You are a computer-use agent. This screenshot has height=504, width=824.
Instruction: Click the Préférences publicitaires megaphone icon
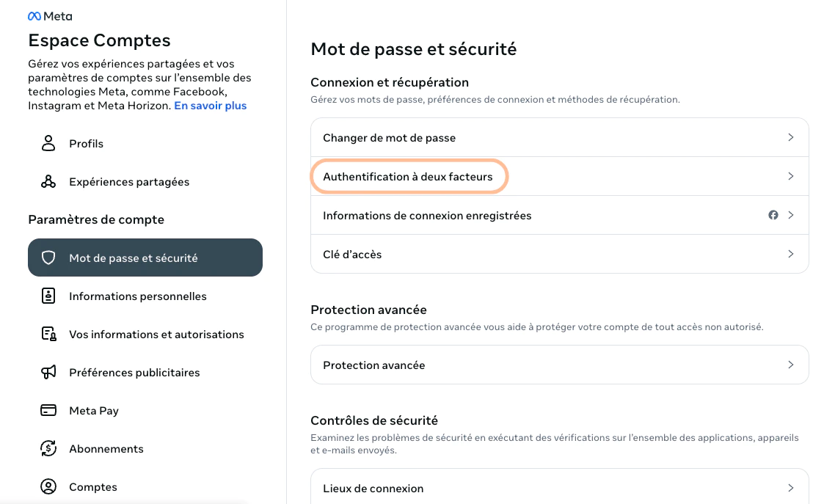[48, 372]
